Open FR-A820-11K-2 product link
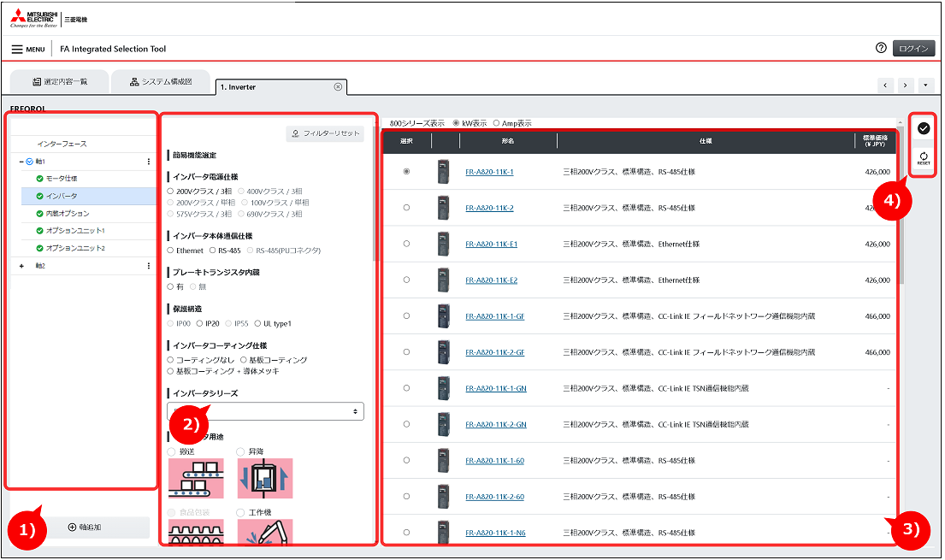 [489, 209]
